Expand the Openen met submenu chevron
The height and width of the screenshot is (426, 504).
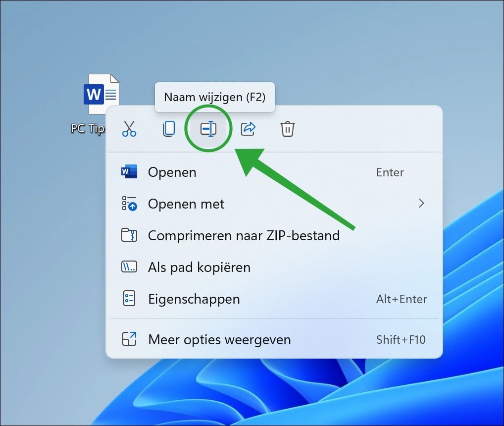pyautogui.click(x=421, y=204)
